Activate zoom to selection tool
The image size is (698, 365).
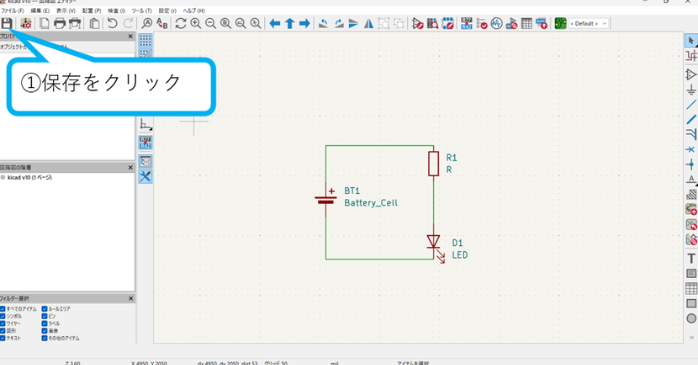point(256,23)
